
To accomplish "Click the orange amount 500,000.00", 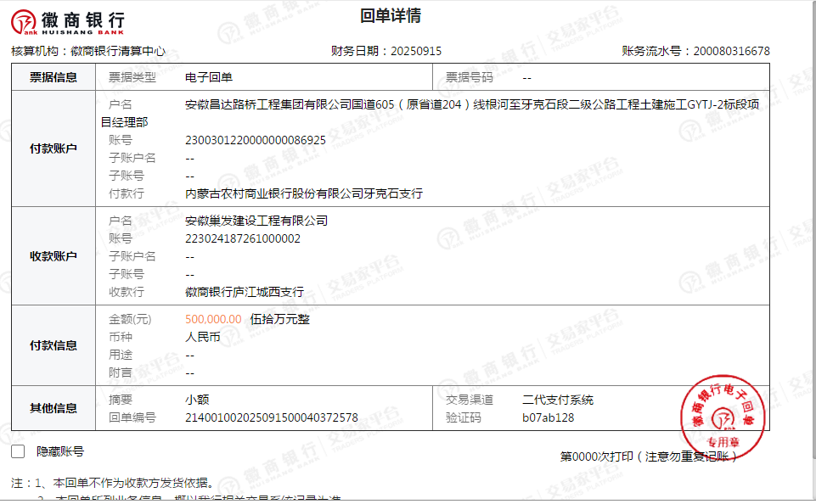I will tap(213, 319).
